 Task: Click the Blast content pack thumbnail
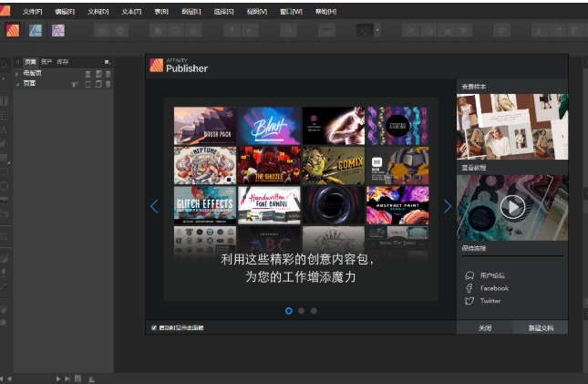coord(269,126)
